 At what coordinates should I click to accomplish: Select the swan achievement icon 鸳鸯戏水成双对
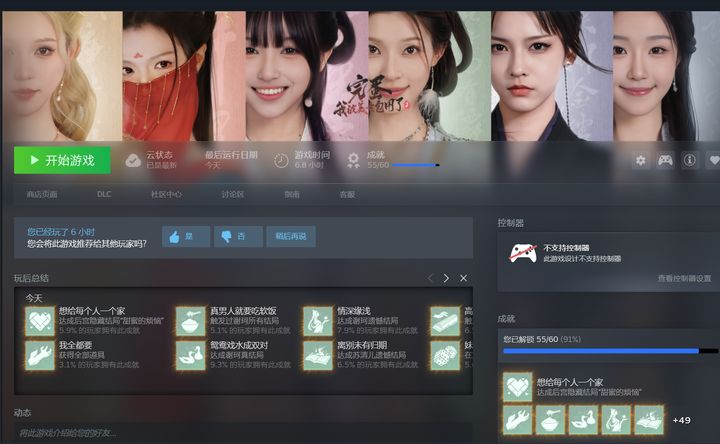click(x=191, y=355)
